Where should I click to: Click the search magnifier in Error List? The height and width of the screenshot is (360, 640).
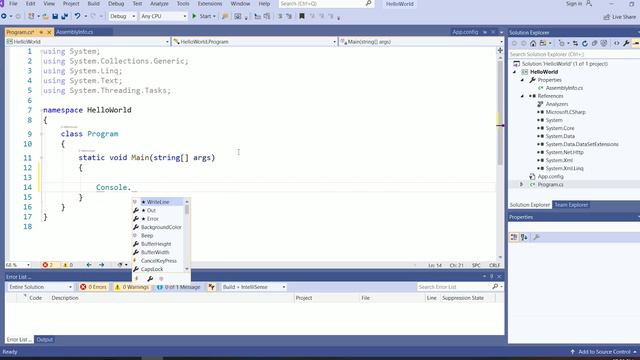click(495, 287)
